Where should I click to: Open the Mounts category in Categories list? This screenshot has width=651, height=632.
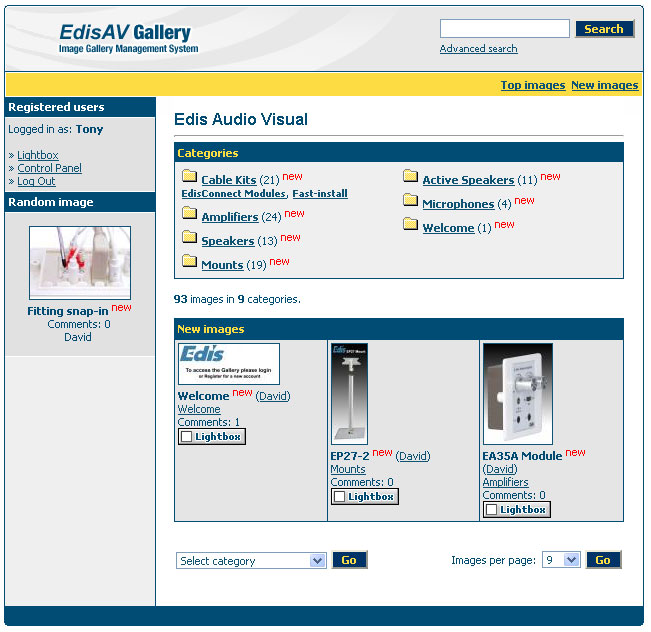tap(222, 265)
